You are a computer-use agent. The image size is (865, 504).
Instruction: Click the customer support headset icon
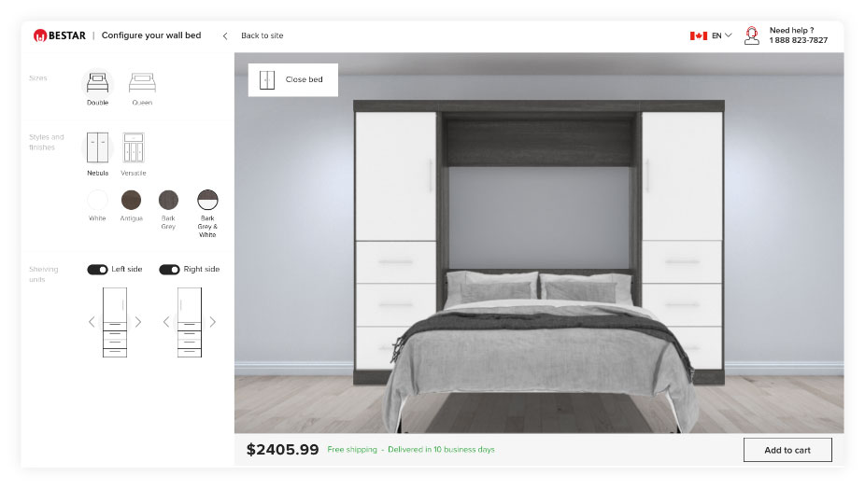click(751, 35)
